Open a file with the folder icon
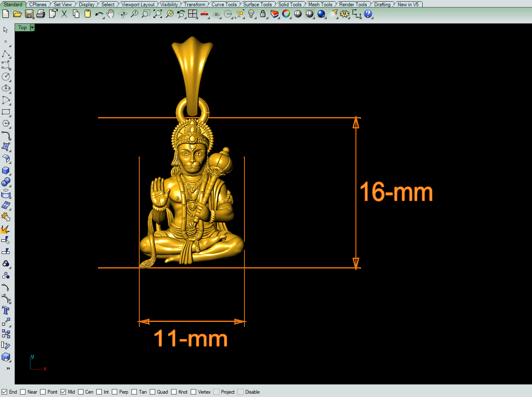The image size is (532, 397). 17,14
